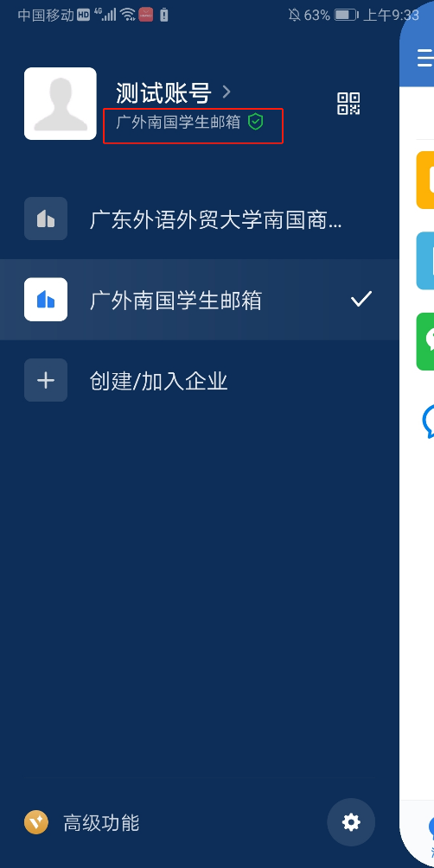Tap the gold 高级功能 badge icon

click(x=36, y=822)
